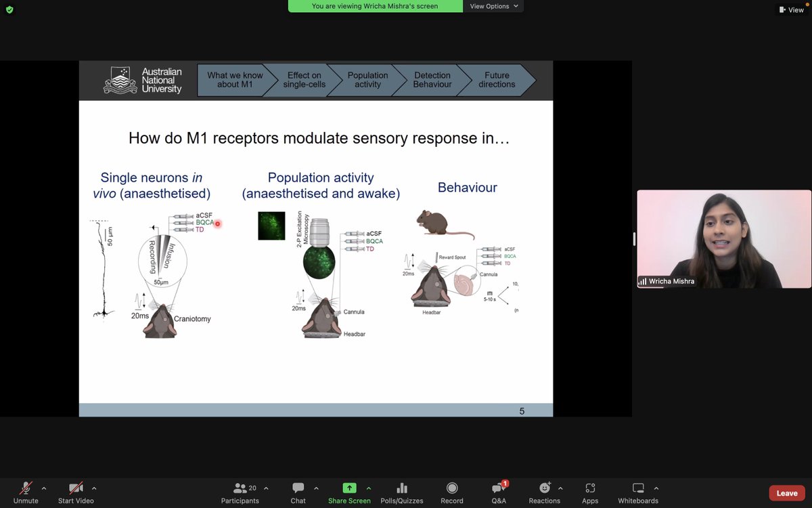The height and width of the screenshot is (508, 812).
Task: Expand Whiteboards options chevron
Action: 656,488
